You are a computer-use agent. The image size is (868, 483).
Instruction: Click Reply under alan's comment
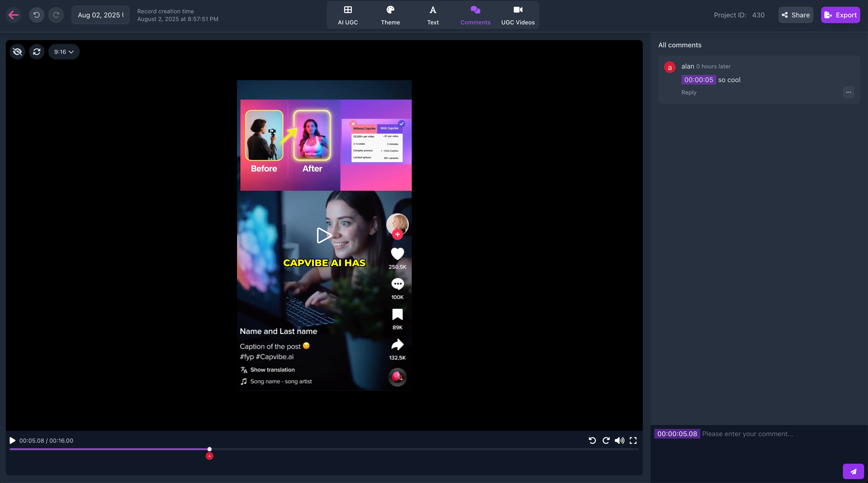click(688, 92)
